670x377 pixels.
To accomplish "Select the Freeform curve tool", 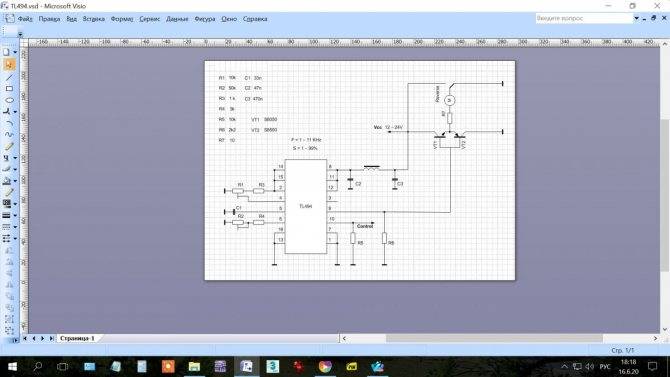I will 9,135.
